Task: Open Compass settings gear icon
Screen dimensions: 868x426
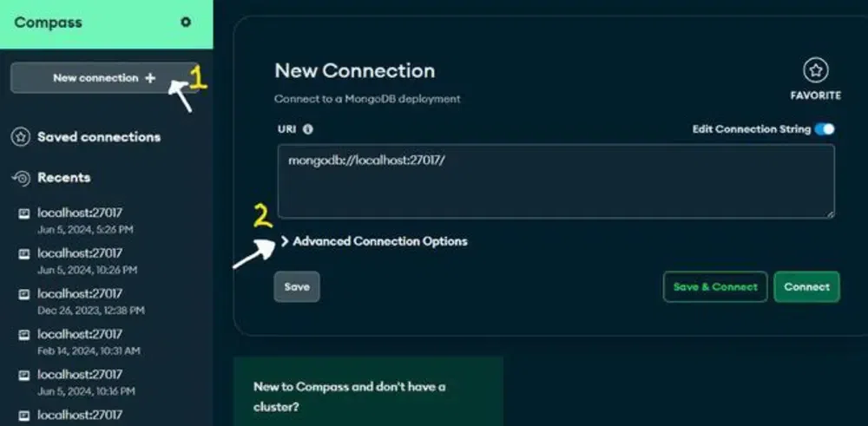Action: point(186,23)
